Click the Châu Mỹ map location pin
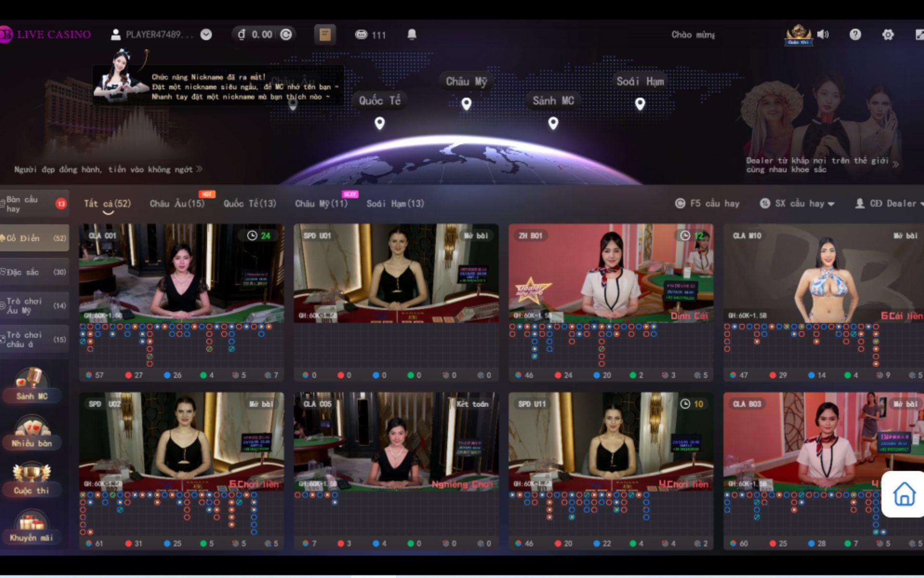Screen dimensions: 924x578 [x=466, y=104]
